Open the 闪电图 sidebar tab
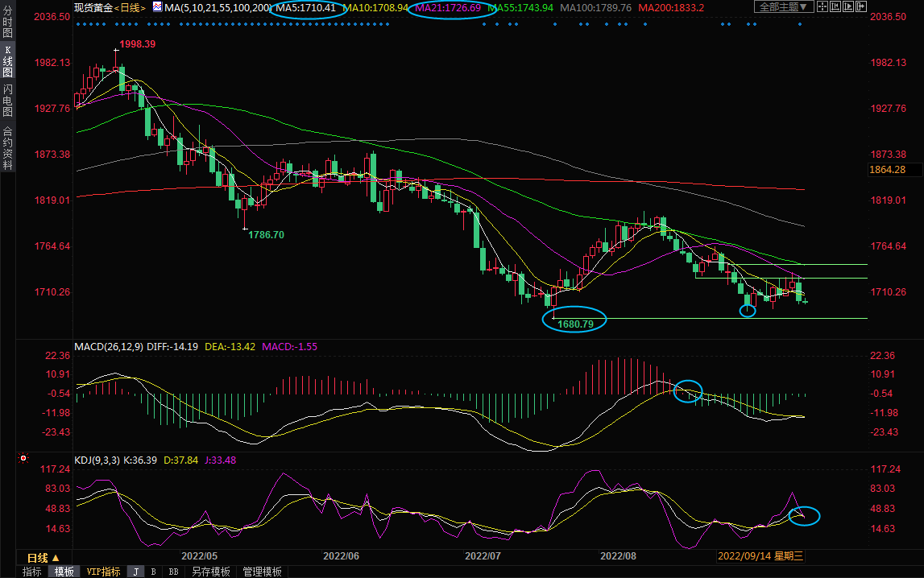 [x=7, y=101]
